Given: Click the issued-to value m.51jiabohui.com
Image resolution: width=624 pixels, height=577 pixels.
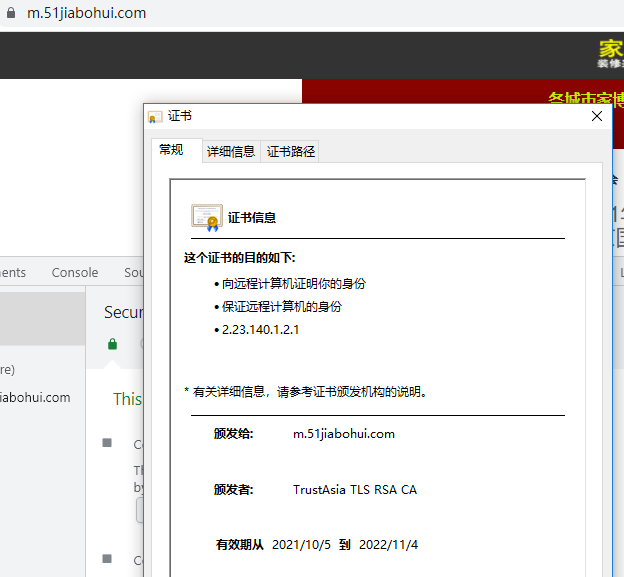Looking at the screenshot, I should 343,434.
